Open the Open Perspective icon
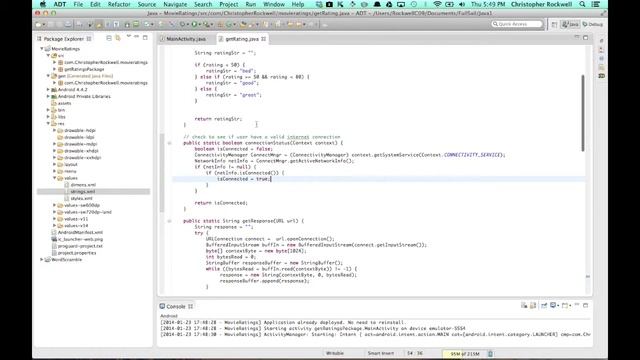This screenshot has width=640, height=360. click(554, 24)
